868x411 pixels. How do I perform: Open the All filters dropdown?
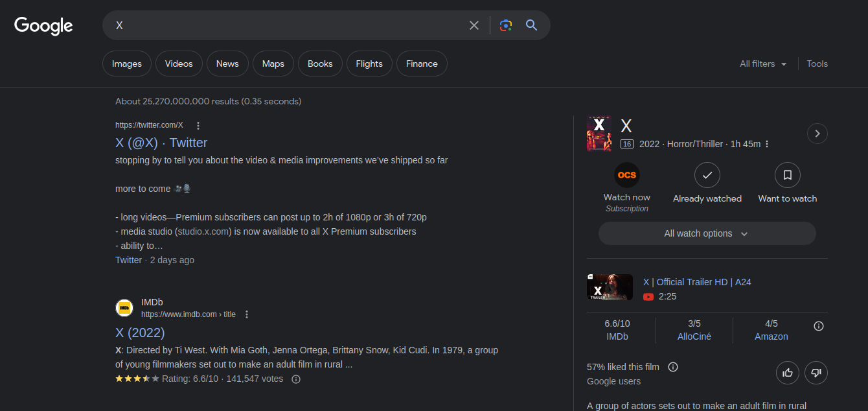point(764,64)
